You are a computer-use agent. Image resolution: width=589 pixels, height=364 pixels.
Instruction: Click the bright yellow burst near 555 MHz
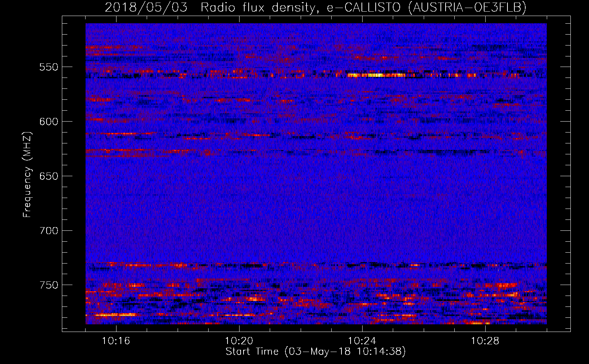[377, 75]
